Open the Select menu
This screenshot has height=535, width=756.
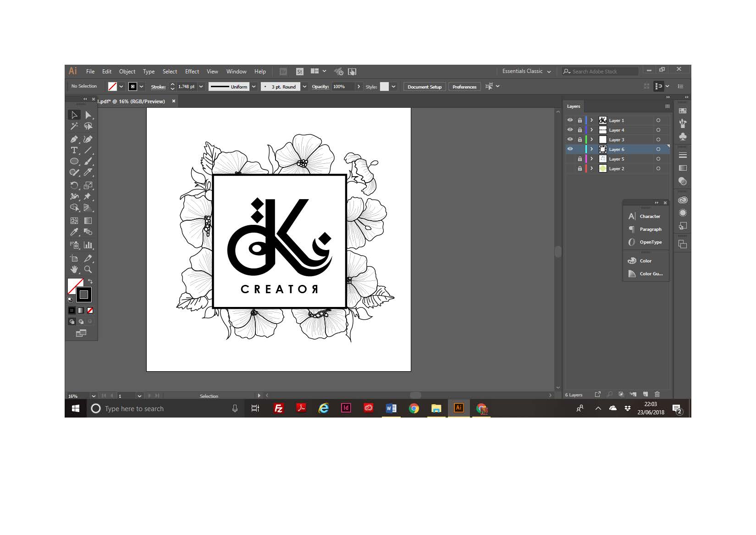[170, 72]
